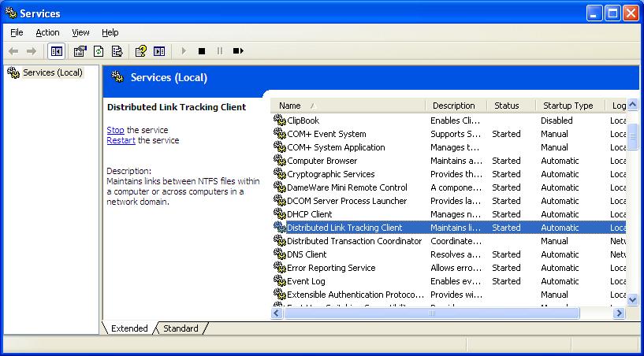Click the gear icon beside DNS Client
The width and height of the screenshot is (644, 356).
click(280, 254)
